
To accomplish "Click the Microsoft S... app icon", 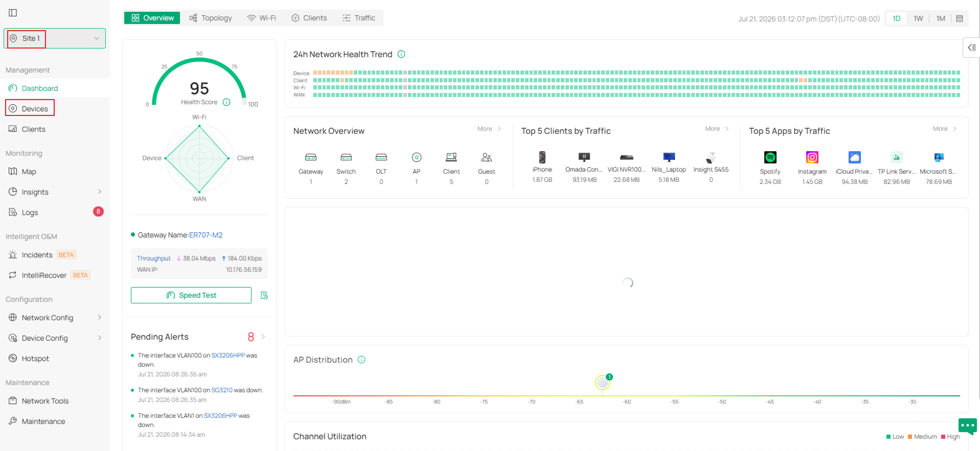I will coord(938,157).
